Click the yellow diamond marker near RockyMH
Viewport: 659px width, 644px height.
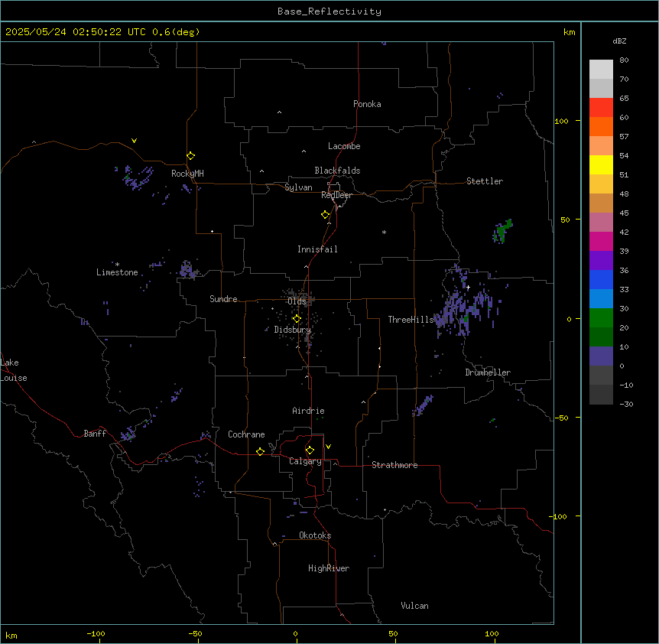tap(191, 156)
